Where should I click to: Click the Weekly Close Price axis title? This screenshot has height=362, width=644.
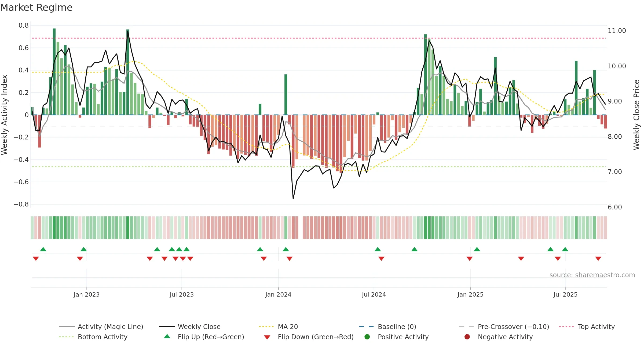[636, 115]
